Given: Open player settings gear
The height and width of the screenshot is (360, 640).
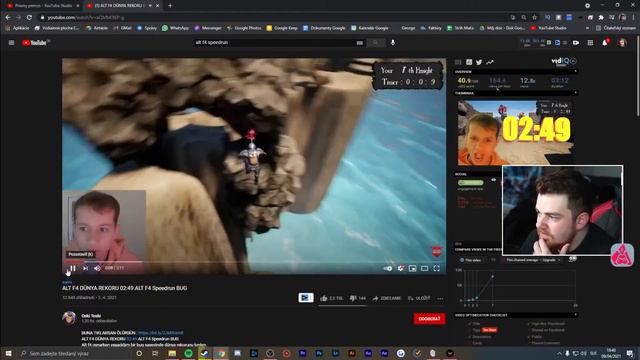Looking at the screenshot, I should 401,268.
